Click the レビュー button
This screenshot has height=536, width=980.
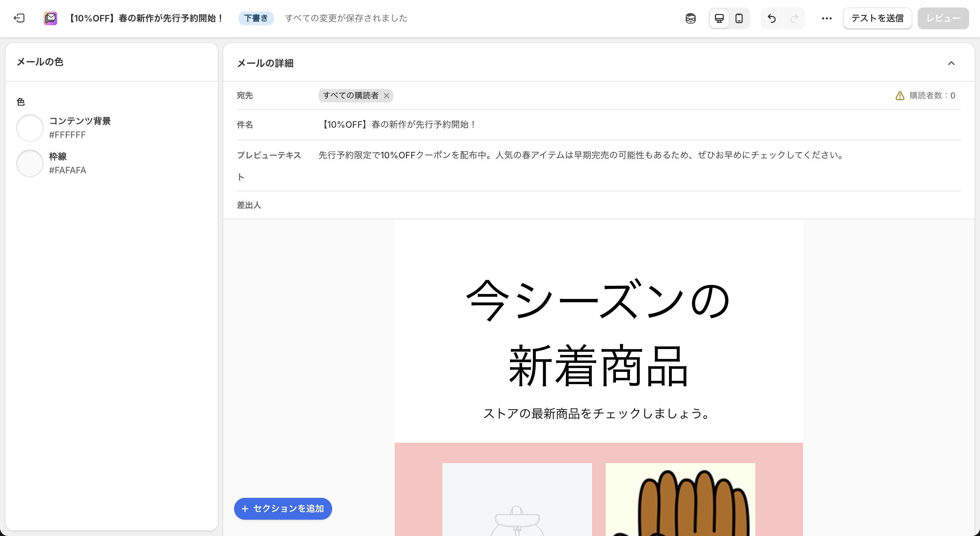(x=943, y=18)
